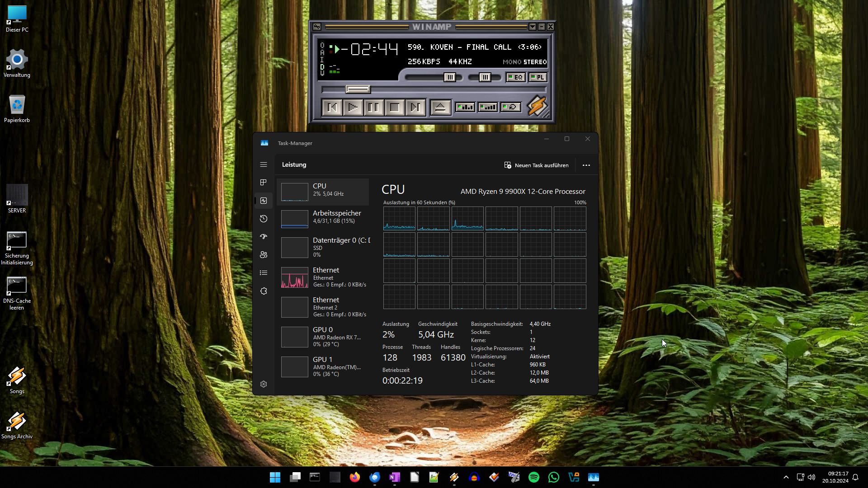This screenshot has width=868, height=488.
Task: Toggle Winamp repeat mode button
Action: pos(511,107)
